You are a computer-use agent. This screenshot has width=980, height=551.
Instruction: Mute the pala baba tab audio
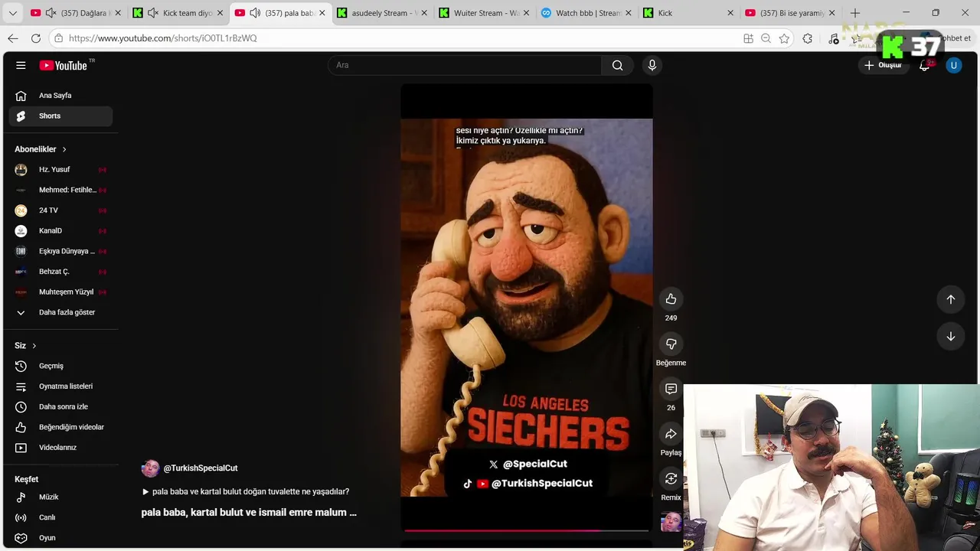(255, 13)
